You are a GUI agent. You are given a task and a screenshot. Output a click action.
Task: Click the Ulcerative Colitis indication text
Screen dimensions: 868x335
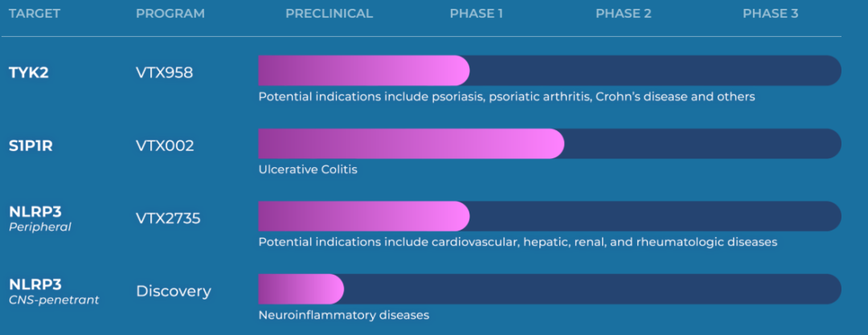click(308, 170)
